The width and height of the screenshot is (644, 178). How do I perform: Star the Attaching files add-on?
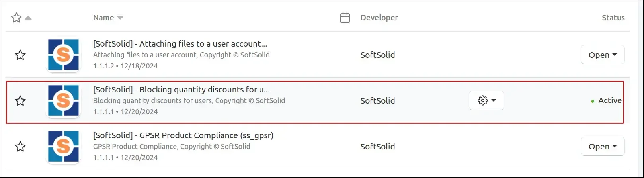[x=20, y=55]
